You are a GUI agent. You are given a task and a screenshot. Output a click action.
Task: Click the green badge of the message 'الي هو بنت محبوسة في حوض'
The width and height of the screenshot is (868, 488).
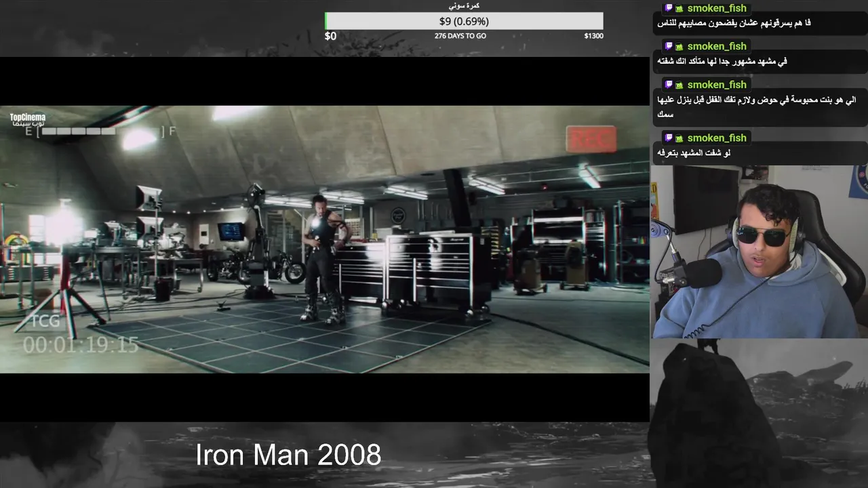679,85
